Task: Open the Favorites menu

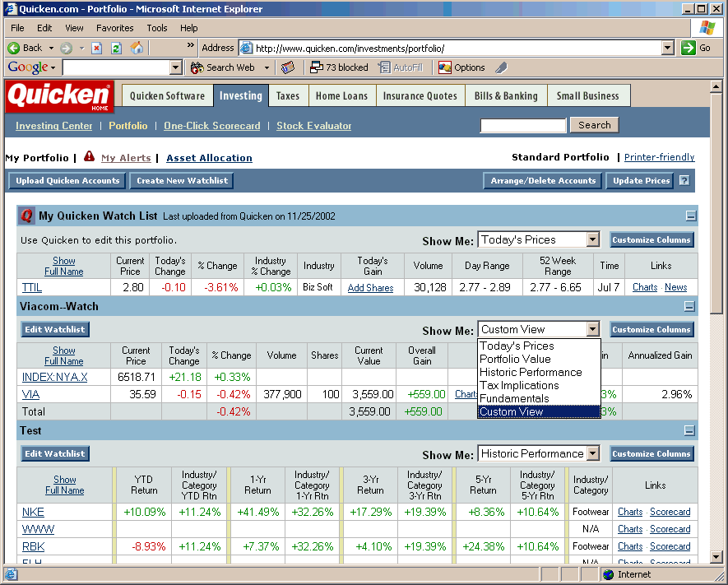Action: (x=114, y=28)
